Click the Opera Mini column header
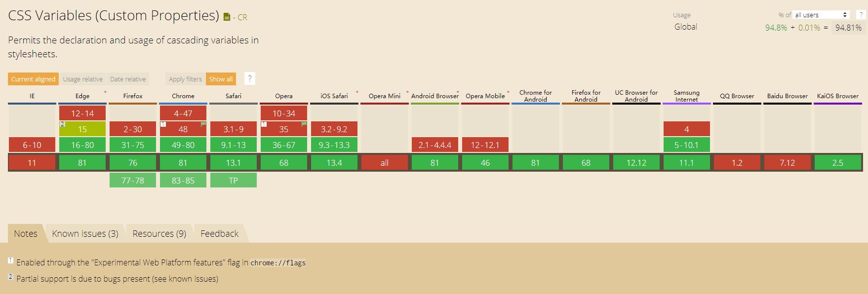This screenshot has width=868, height=294. [x=385, y=96]
